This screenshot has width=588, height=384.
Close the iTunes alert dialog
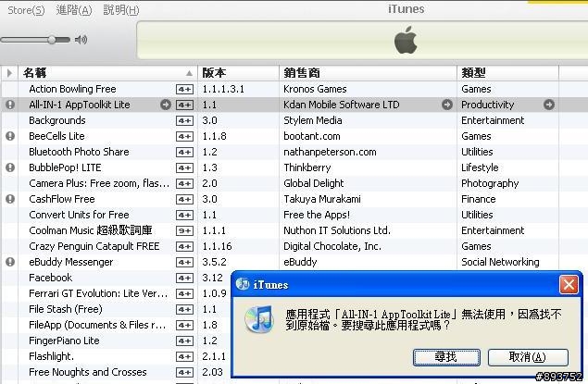pos(569,285)
